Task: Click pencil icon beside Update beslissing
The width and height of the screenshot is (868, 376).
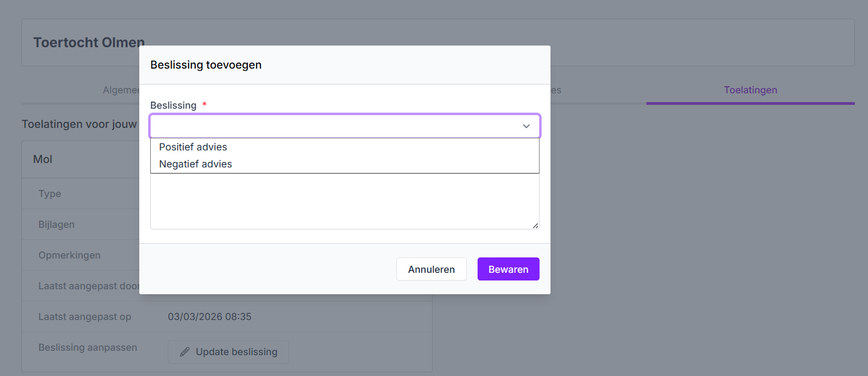Action: click(x=185, y=352)
